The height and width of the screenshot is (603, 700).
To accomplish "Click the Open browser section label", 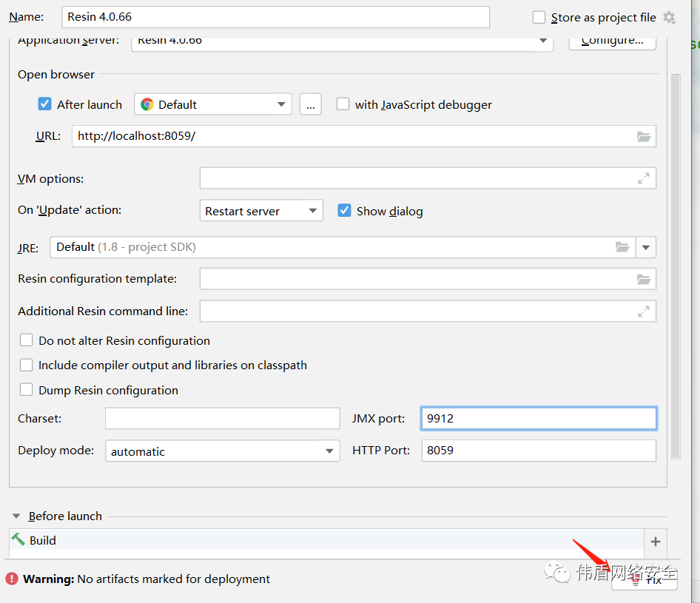I will tap(56, 74).
